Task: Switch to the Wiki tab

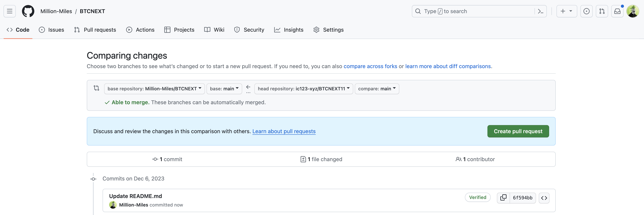Action: [214, 30]
